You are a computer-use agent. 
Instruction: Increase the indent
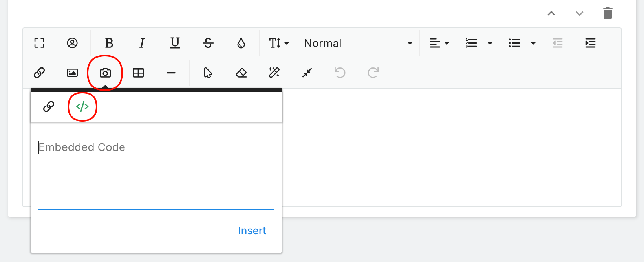pyautogui.click(x=590, y=43)
